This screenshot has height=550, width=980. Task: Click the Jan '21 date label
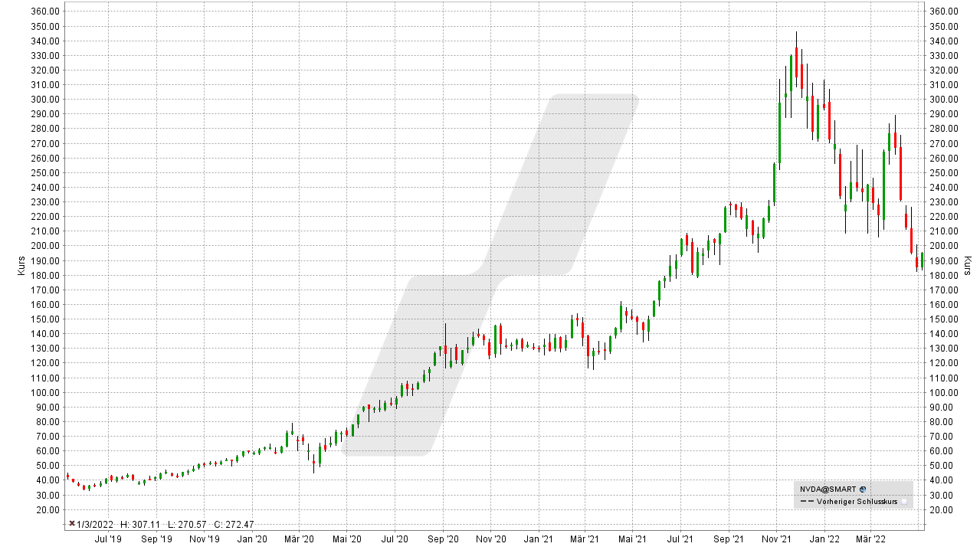pyautogui.click(x=539, y=539)
